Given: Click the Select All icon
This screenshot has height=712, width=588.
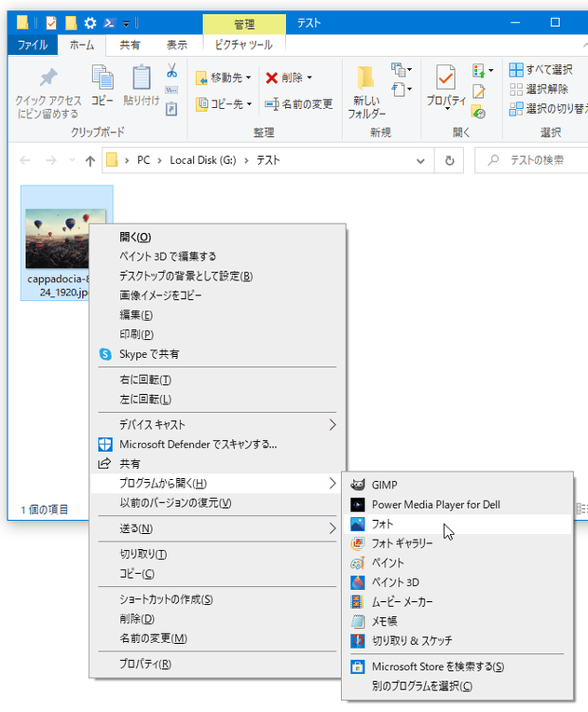Looking at the screenshot, I should pyautogui.click(x=516, y=70).
